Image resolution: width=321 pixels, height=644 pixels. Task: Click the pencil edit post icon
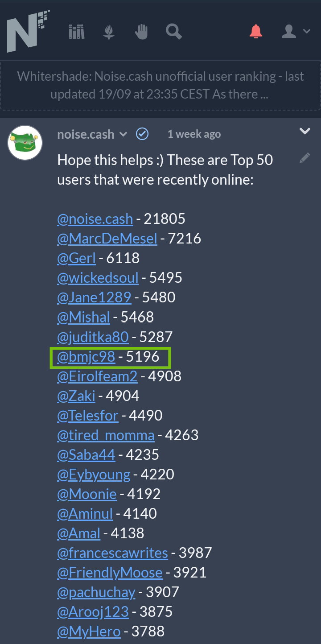(x=305, y=158)
